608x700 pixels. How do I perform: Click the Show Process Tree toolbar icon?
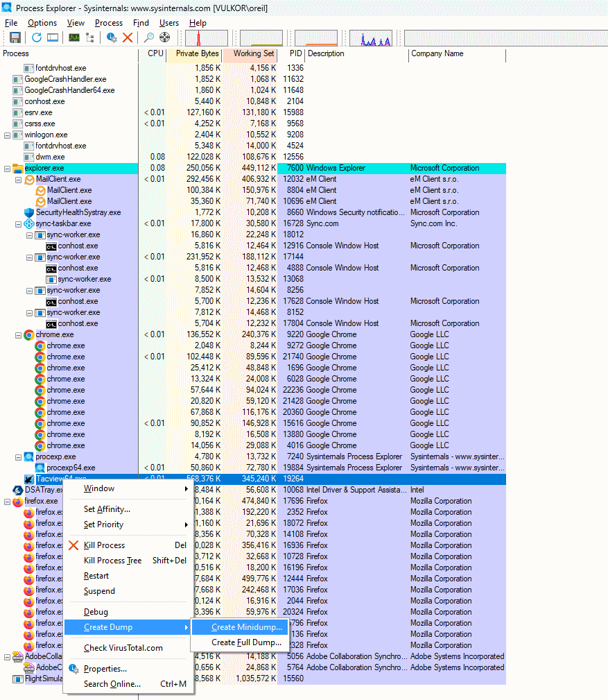click(x=89, y=38)
